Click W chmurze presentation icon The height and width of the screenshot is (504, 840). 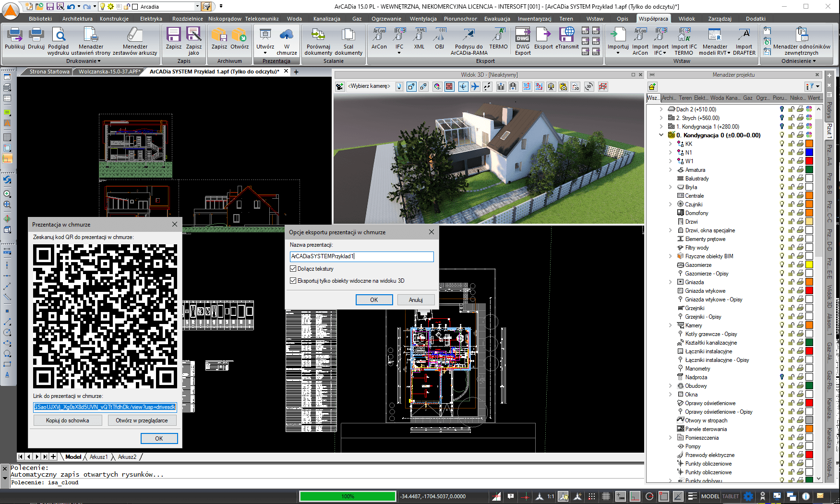(x=287, y=41)
